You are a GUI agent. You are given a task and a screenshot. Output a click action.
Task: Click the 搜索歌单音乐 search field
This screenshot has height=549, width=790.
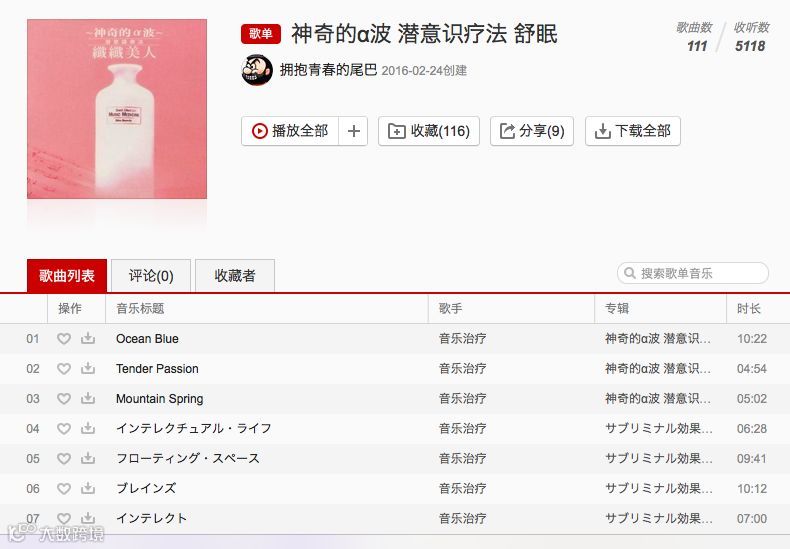coord(693,273)
